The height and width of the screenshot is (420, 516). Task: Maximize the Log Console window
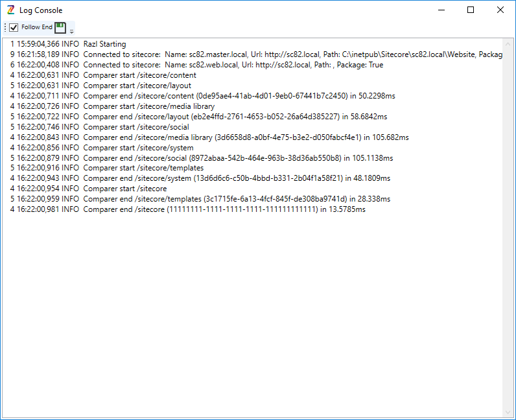471,10
